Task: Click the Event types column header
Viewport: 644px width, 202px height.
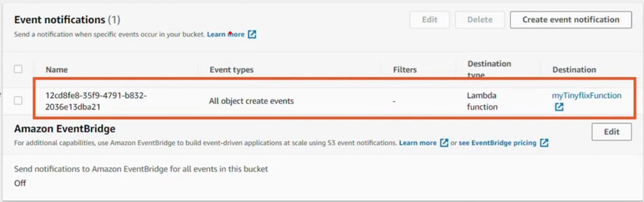Action: coord(231,70)
